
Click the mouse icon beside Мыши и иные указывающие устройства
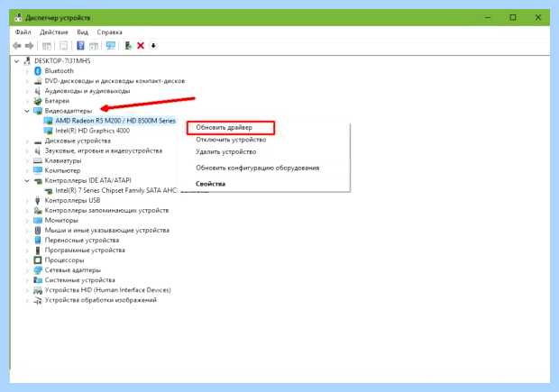(x=38, y=230)
